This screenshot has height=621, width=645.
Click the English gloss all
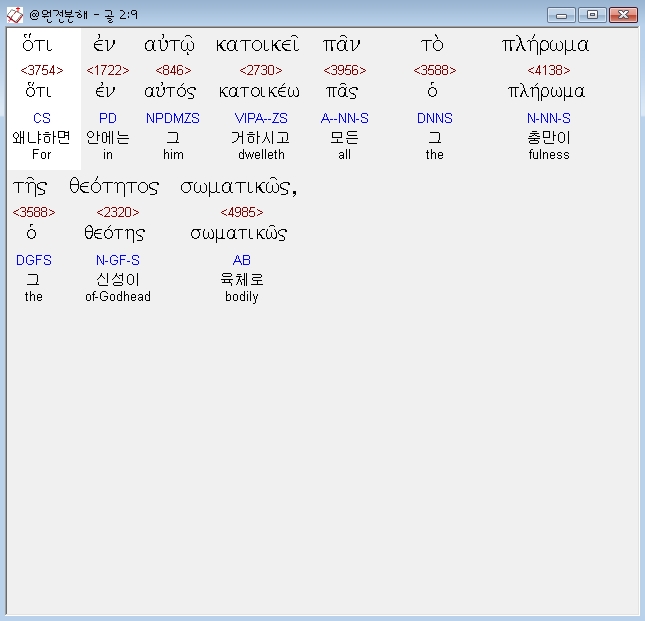click(344, 155)
